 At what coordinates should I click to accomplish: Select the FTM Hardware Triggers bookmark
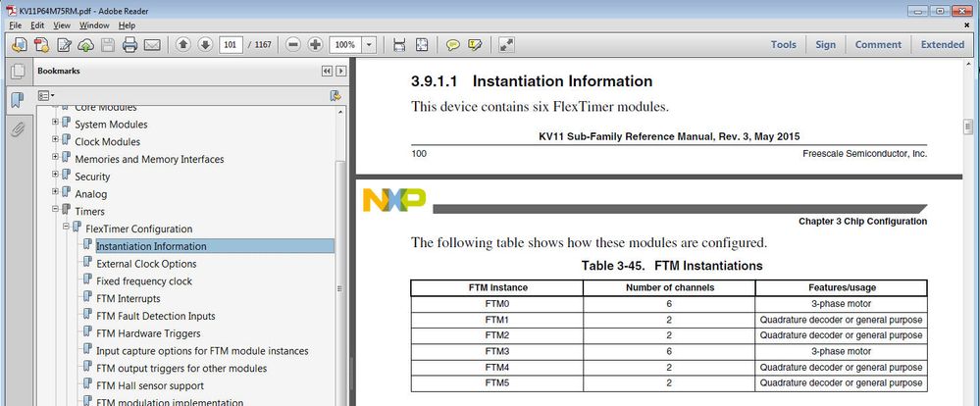click(148, 333)
